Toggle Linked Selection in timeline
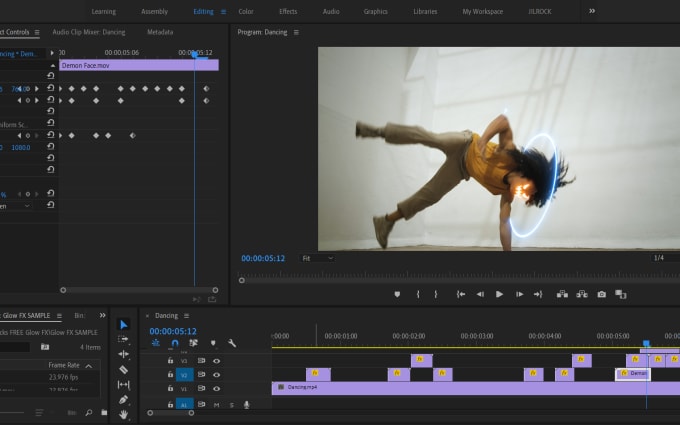 click(193, 343)
